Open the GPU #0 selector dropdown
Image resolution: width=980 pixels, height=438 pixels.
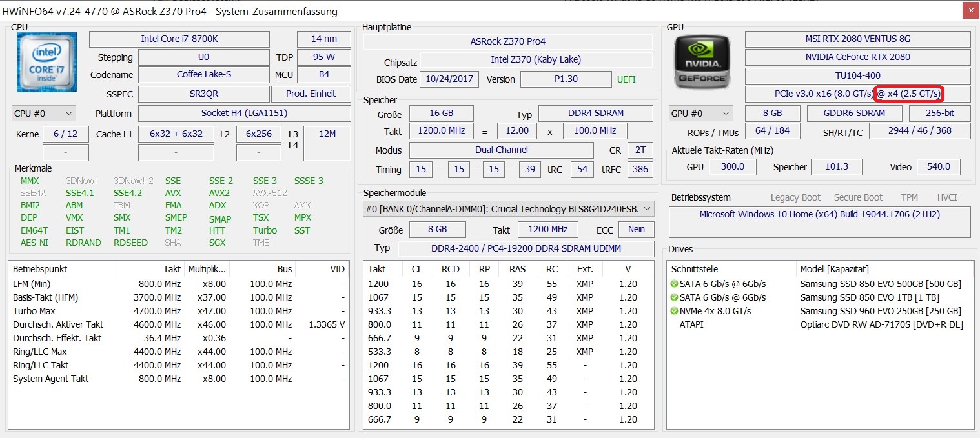[x=701, y=114]
